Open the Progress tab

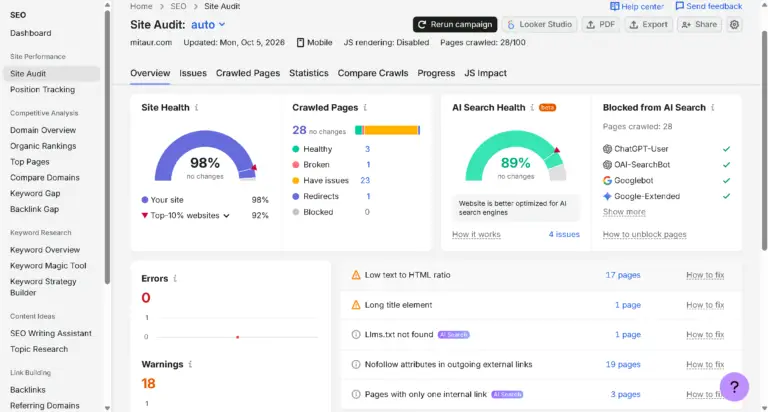[x=436, y=73]
